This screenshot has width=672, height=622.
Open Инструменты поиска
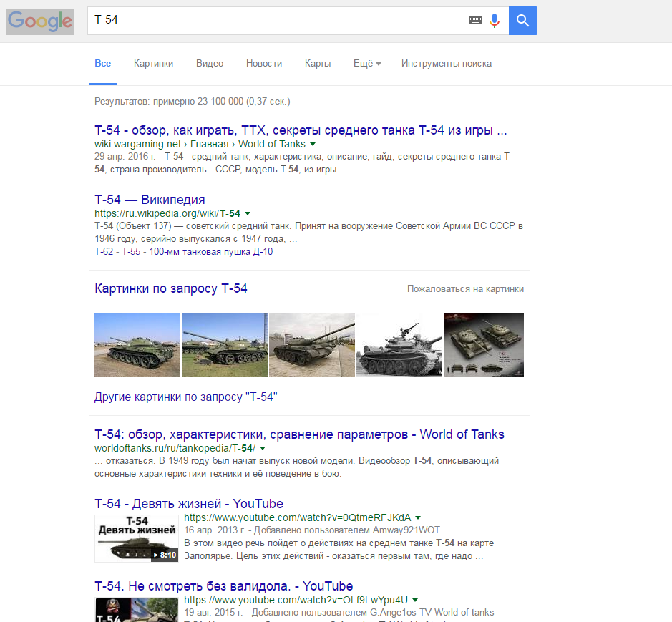point(446,64)
